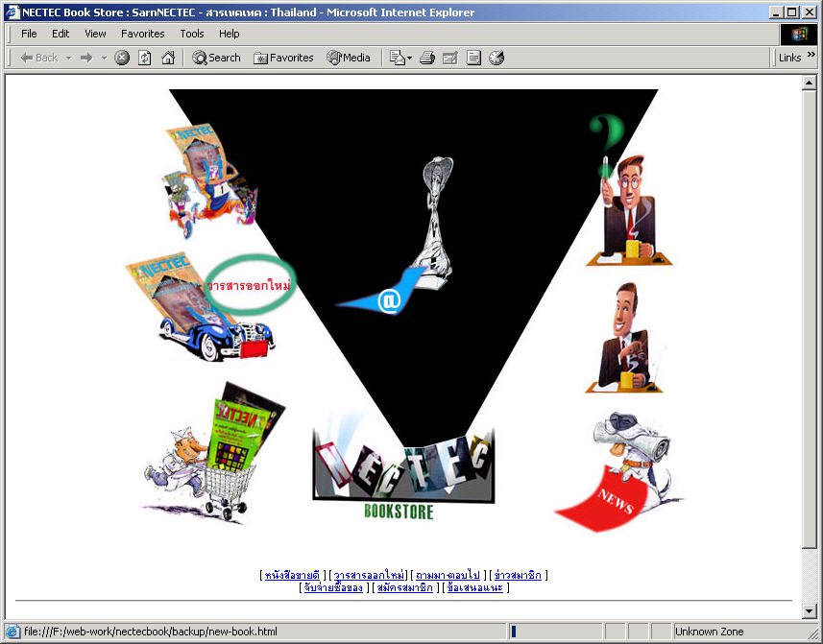Image resolution: width=823 pixels, height=644 pixels.
Task: Expand the Back history dropdown arrow
Action: click(x=68, y=58)
